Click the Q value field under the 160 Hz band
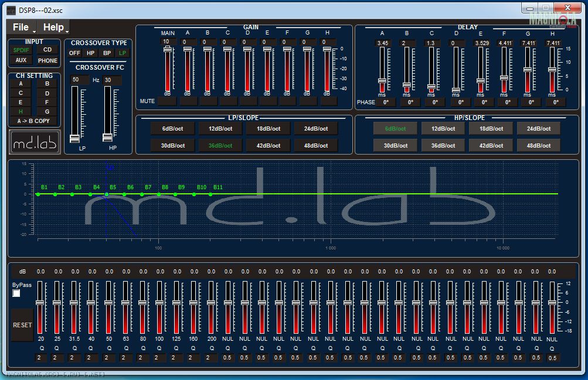This screenshot has width=588, height=380. (x=192, y=358)
